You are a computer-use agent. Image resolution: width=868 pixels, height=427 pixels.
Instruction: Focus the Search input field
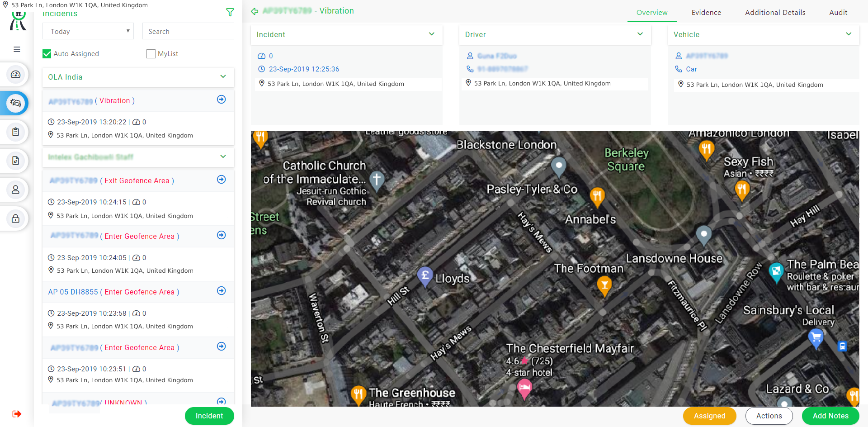click(188, 31)
